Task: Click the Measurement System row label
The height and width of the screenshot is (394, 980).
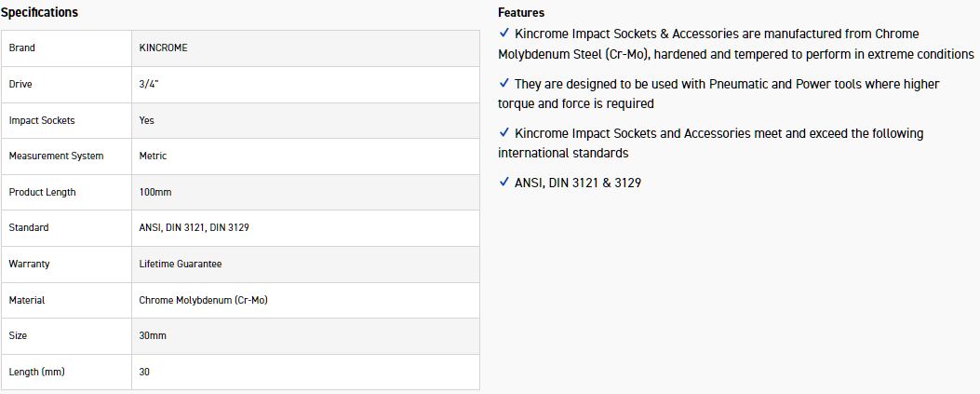Action: tap(56, 156)
